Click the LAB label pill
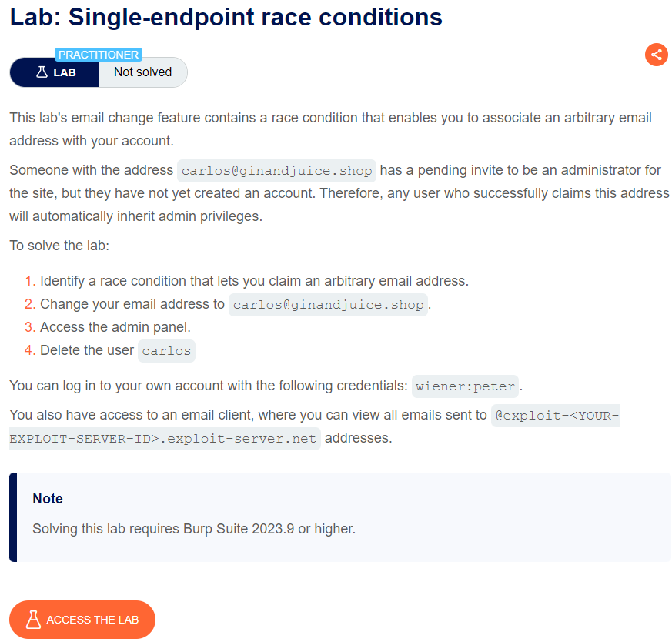 pos(55,72)
